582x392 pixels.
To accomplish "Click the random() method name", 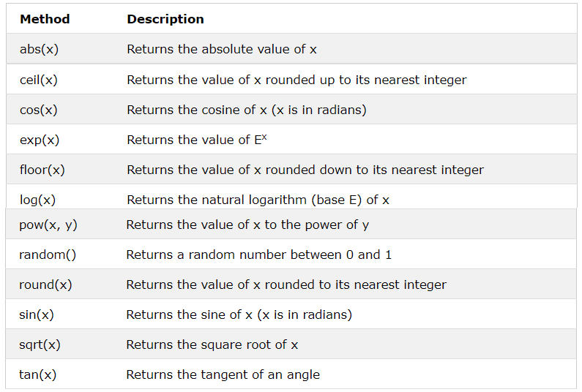I will click(x=48, y=255).
